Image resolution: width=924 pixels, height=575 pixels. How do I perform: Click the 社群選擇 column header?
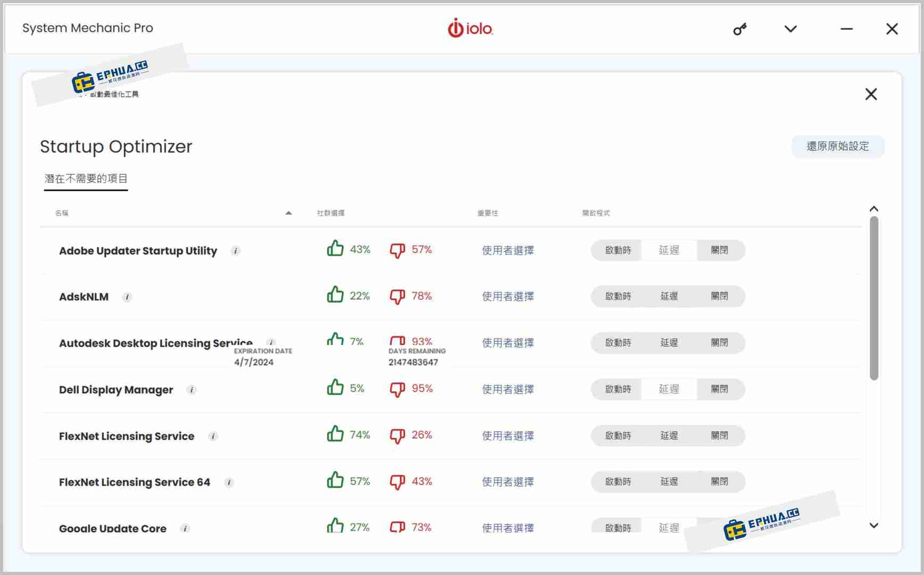pos(331,213)
